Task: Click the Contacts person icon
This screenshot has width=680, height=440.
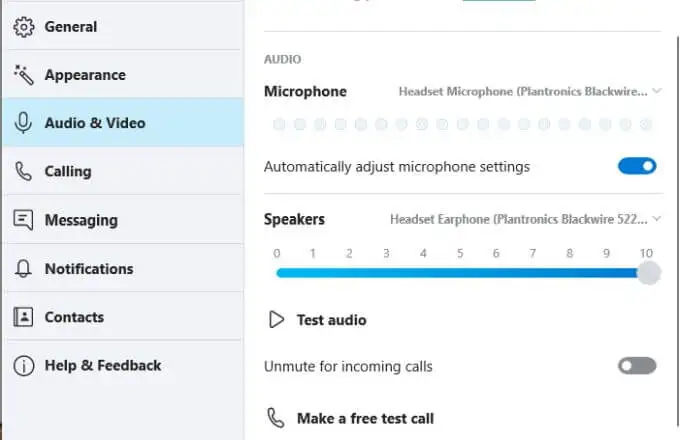Action: coord(23,317)
